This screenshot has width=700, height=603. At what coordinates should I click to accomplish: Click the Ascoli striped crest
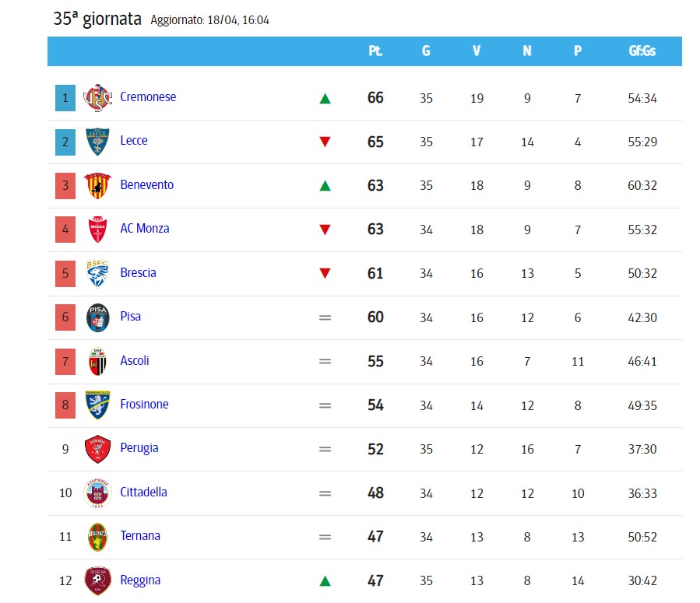pyautogui.click(x=98, y=361)
